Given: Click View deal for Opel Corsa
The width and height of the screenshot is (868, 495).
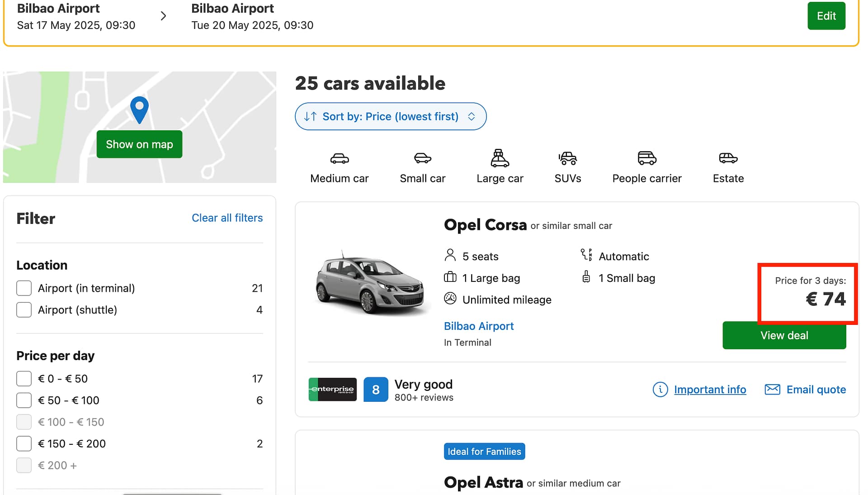Looking at the screenshot, I should coord(784,336).
